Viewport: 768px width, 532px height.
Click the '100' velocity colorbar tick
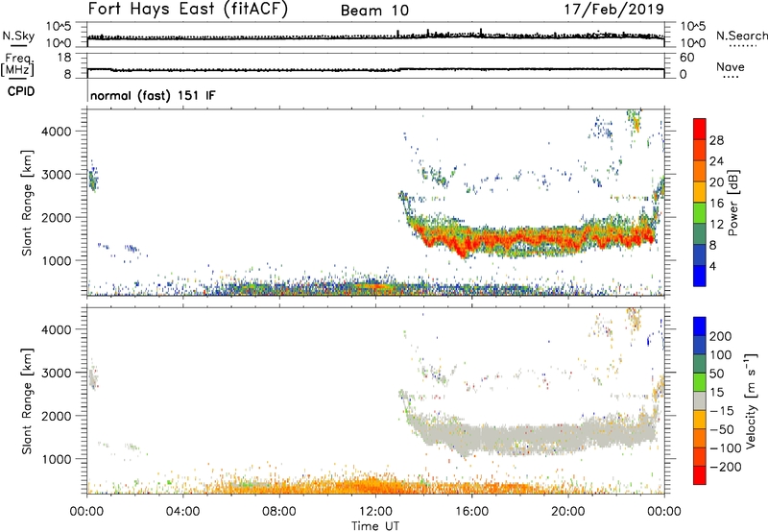(x=721, y=355)
